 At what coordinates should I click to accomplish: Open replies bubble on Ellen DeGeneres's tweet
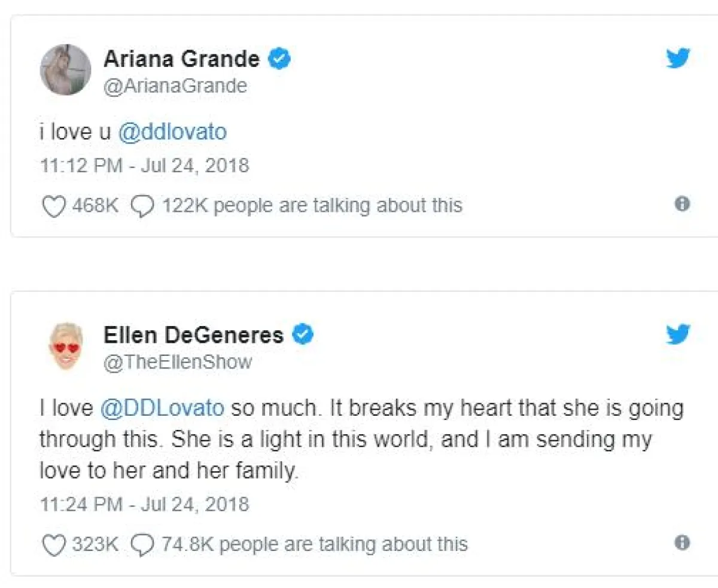click(143, 544)
